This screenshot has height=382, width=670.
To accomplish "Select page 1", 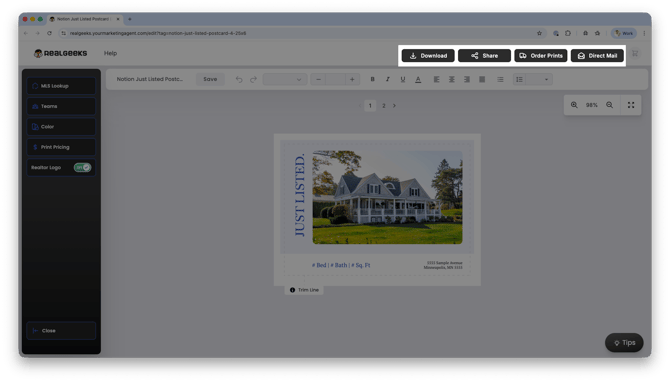I will point(370,106).
